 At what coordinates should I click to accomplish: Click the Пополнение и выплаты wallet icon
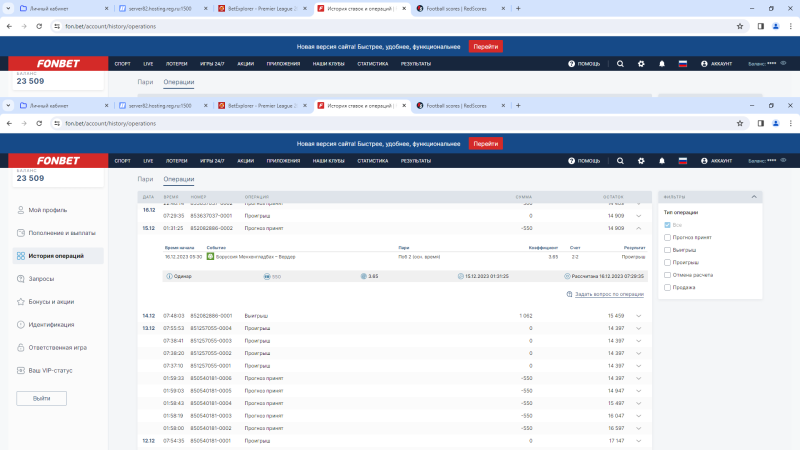21,233
